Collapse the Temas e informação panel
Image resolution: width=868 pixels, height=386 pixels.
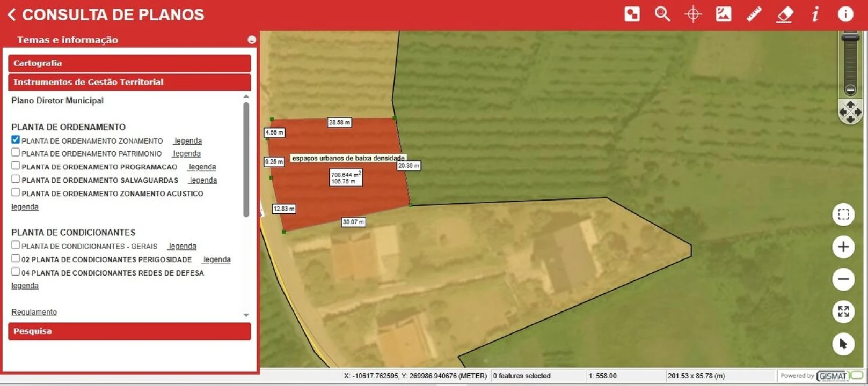pos(251,40)
